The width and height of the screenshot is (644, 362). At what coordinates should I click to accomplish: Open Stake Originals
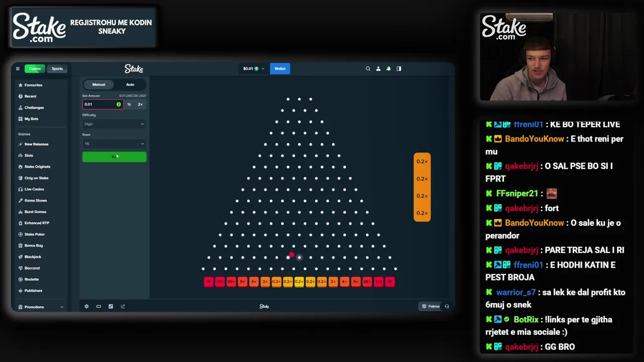[x=37, y=166]
